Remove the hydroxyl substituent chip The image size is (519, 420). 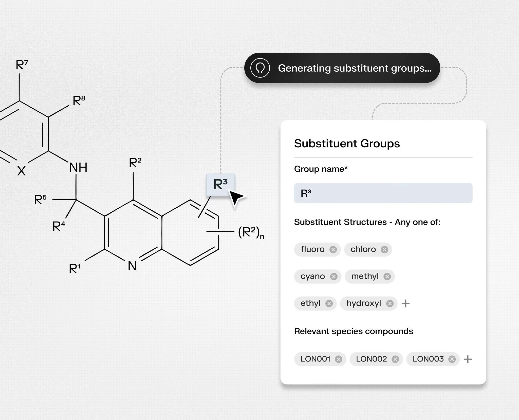pos(390,303)
